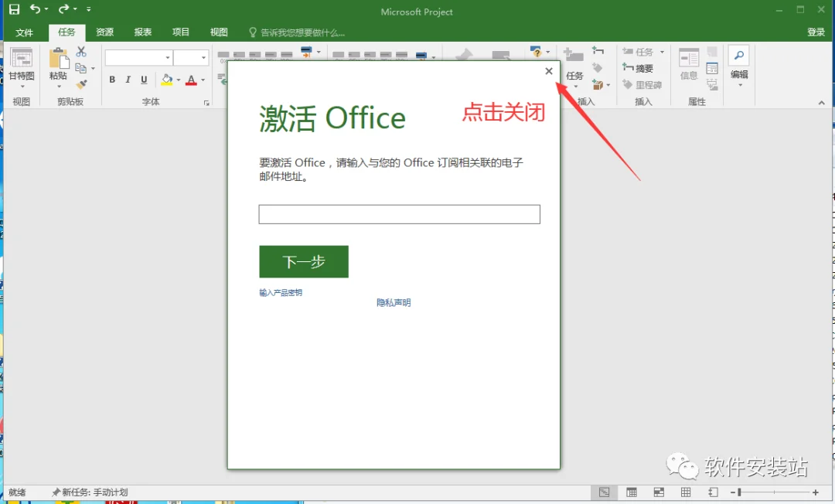The image size is (835, 504).
Task: Click the Cut scissors icon
Action: click(81, 52)
